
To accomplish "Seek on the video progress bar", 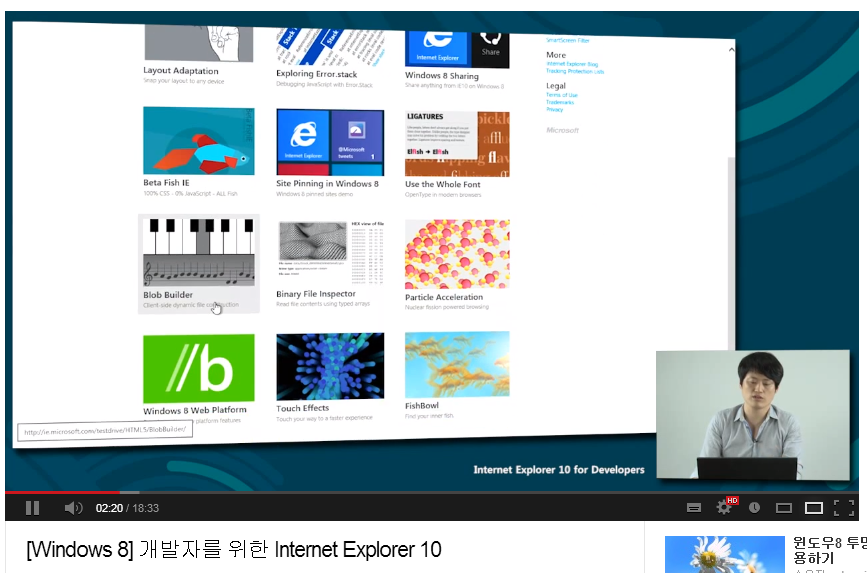I will pyautogui.click(x=431, y=492).
